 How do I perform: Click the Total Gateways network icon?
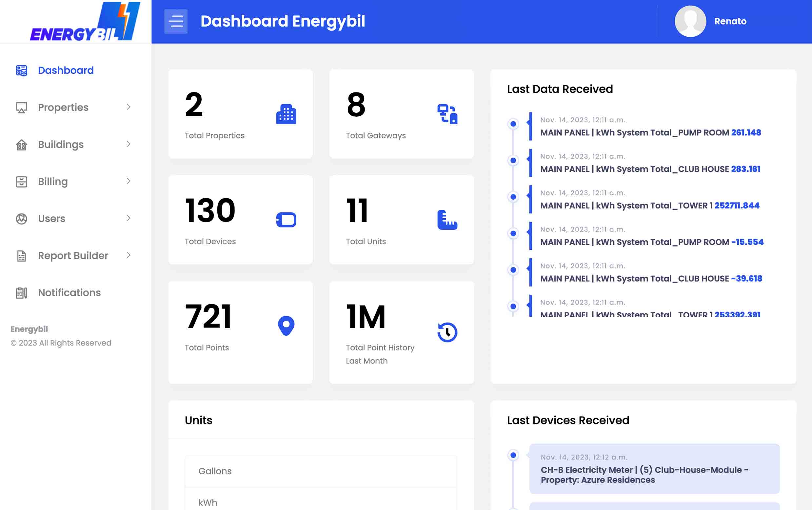(447, 114)
